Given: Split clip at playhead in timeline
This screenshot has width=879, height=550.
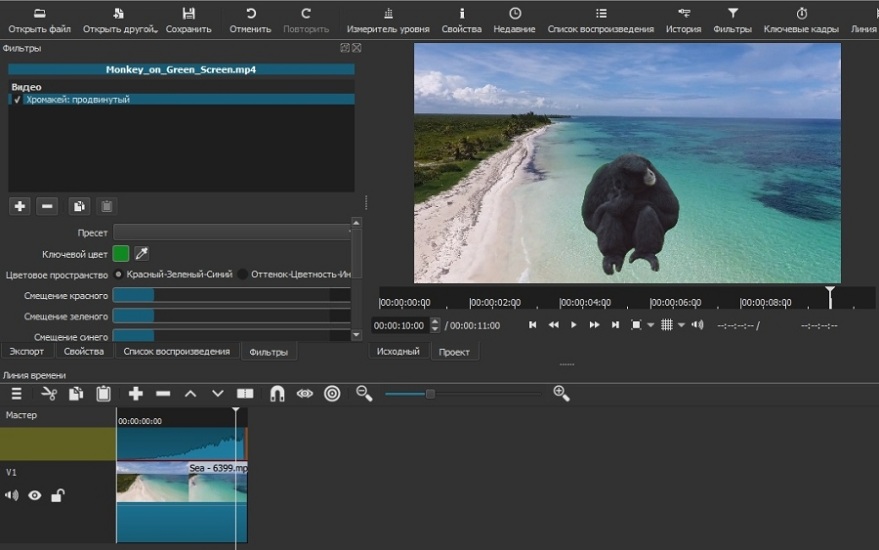Looking at the screenshot, I should (x=245, y=394).
